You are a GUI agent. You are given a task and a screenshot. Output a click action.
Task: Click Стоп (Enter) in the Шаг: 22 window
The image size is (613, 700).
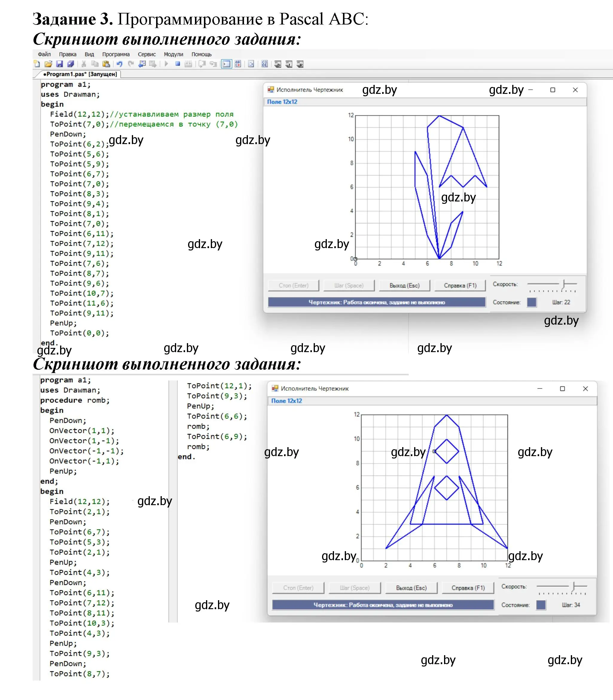294,285
